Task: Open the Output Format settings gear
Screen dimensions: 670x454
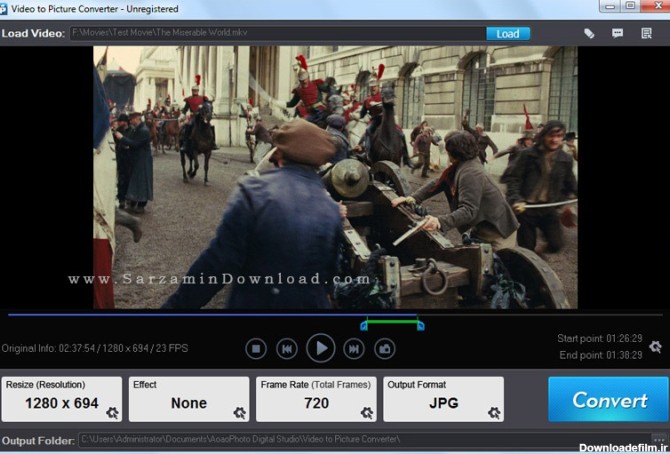Action: coord(494,412)
